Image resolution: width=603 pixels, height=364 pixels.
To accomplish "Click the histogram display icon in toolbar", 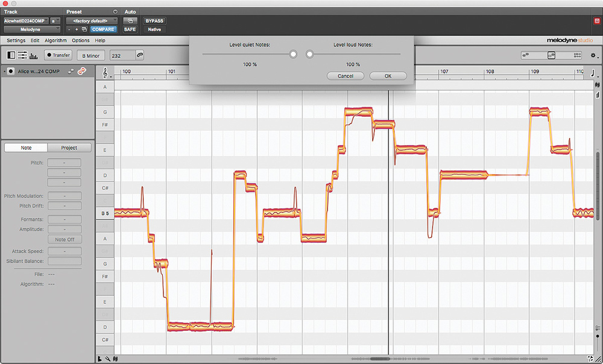I will click(33, 55).
